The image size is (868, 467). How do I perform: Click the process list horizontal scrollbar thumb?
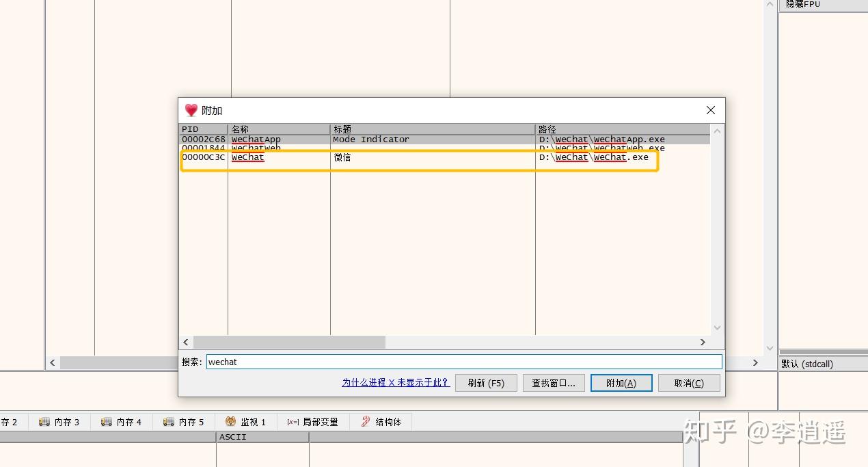pyautogui.click(x=289, y=342)
